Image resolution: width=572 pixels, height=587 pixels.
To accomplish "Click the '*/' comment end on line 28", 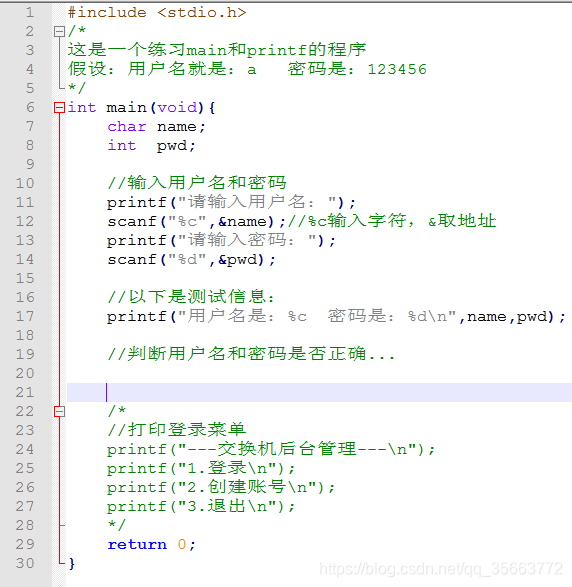I will [117, 525].
